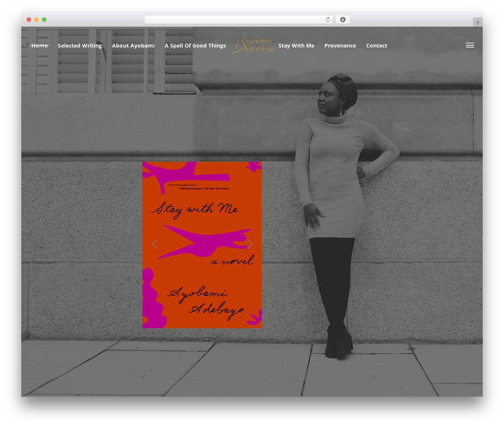Click the browser address bar
Screen dimensions: 504x427
pyautogui.click(x=238, y=20)
